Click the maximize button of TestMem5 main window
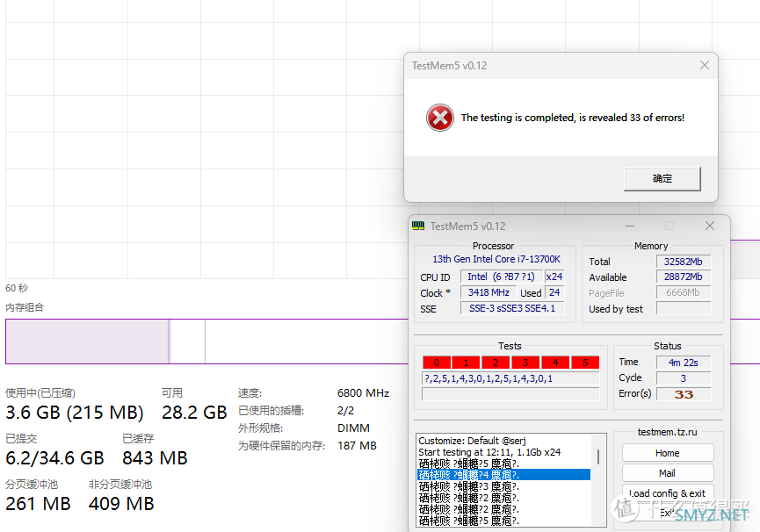 click(x=670, y=226)
